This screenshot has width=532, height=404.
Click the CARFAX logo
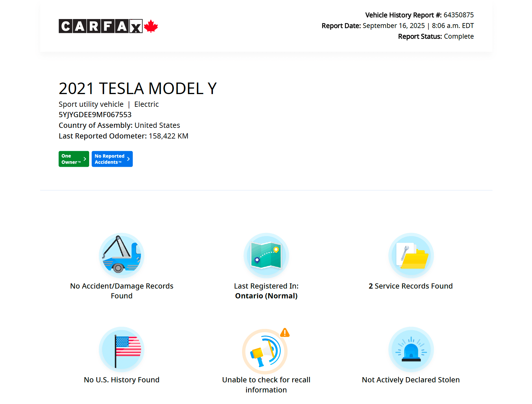tap(100, 26)
